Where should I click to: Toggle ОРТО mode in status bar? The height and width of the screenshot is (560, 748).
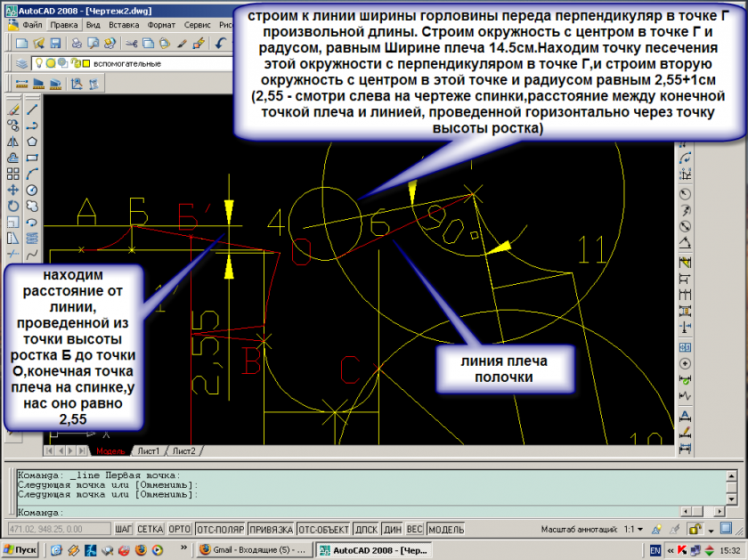pos(180,529)
